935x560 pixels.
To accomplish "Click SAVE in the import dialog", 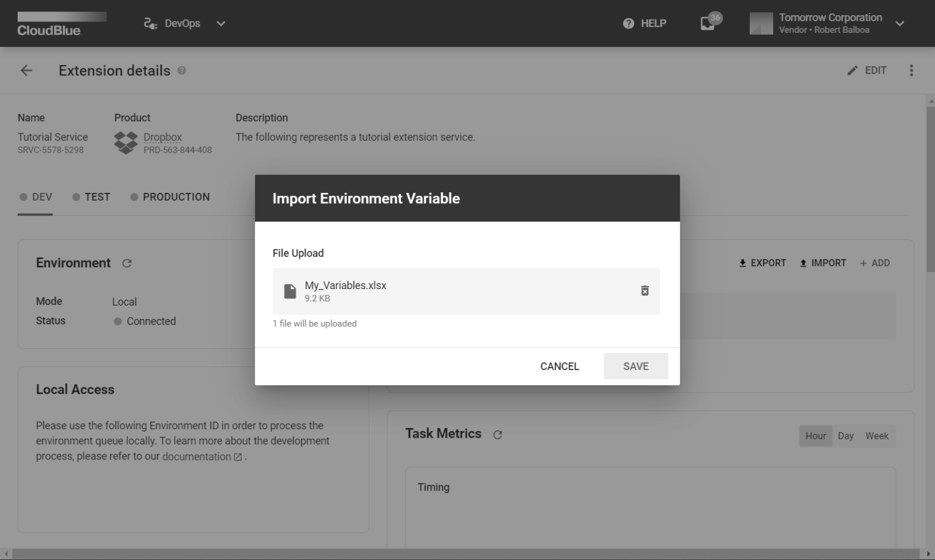I will coord(636,366).
